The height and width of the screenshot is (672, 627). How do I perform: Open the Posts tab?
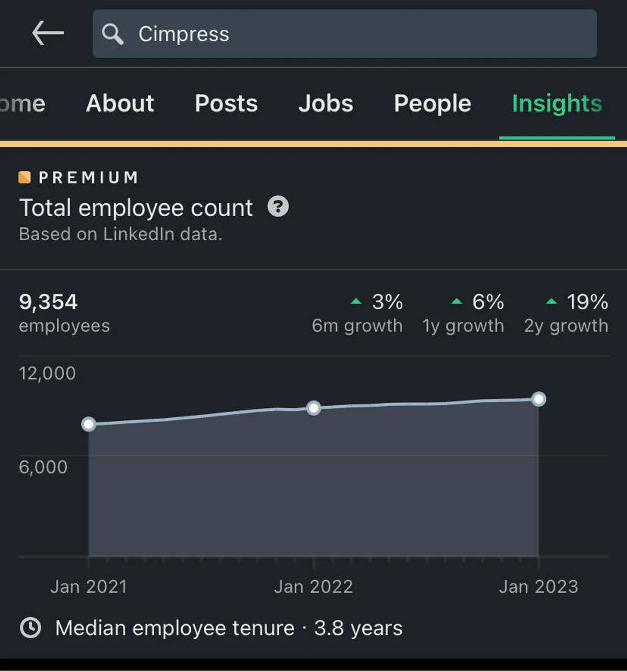pos(226,103)
